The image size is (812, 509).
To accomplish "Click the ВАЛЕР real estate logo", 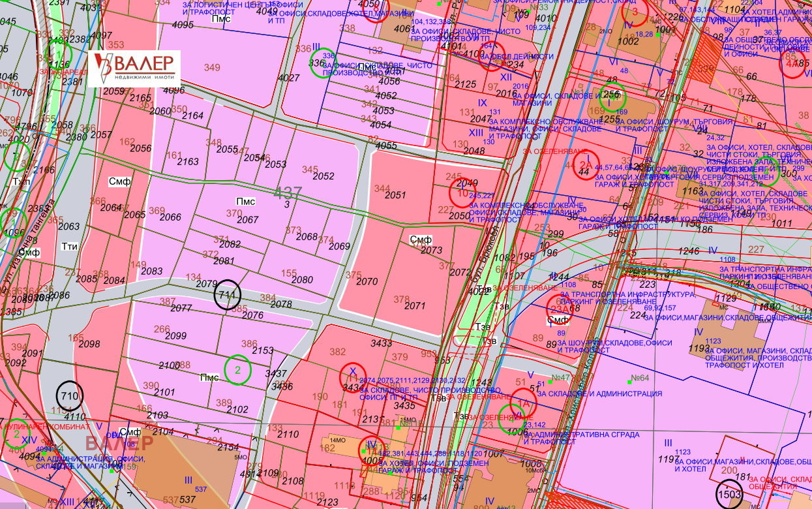I will click(134, 68).
